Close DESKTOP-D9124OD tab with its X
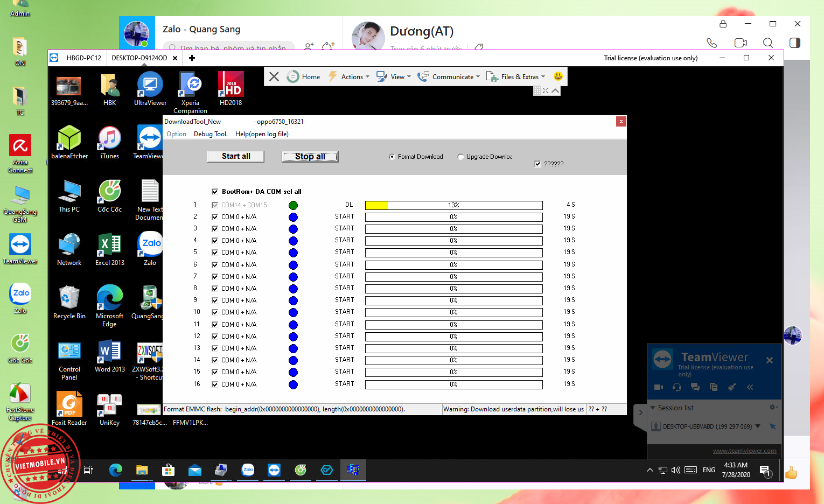Screen dimensions: 824x504 (x=175, y=58)
